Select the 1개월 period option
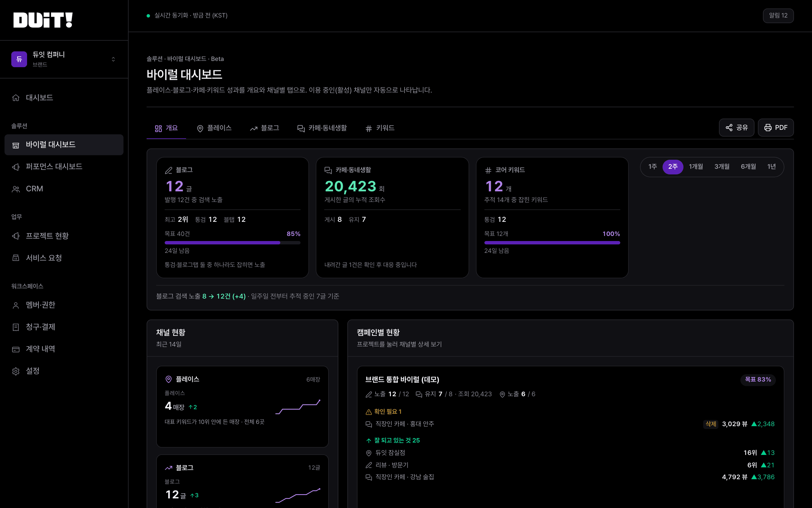This screenshot has height=508, width=812. 696,167
